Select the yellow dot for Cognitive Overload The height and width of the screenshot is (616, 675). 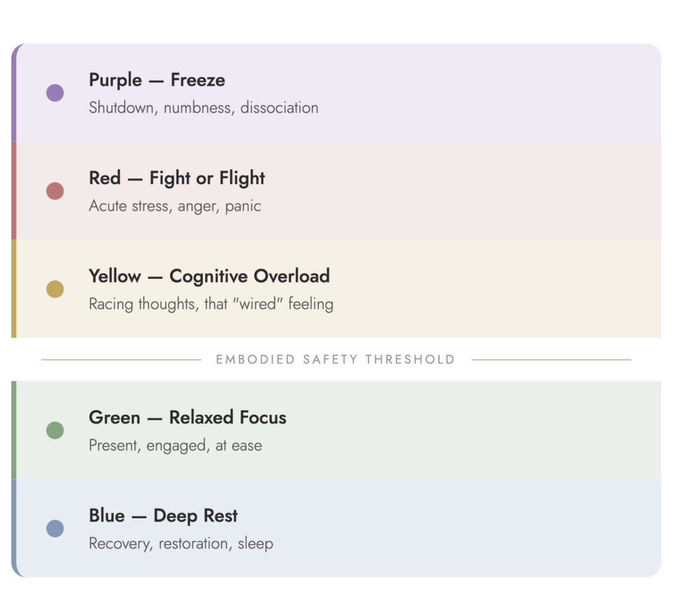(55, 289)
